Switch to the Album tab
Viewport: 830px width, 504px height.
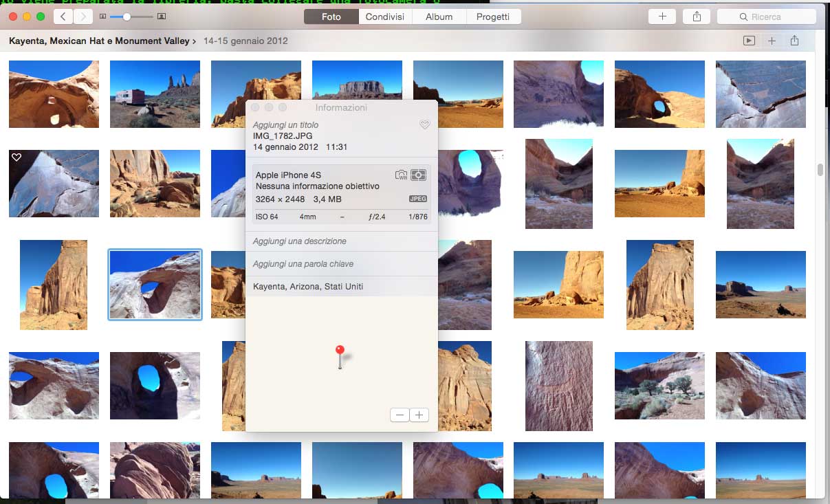tap(439, 17)
